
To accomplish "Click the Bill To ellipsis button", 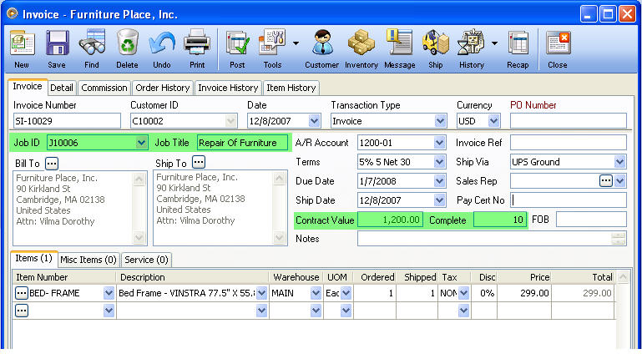I will (x=52, y=163).
